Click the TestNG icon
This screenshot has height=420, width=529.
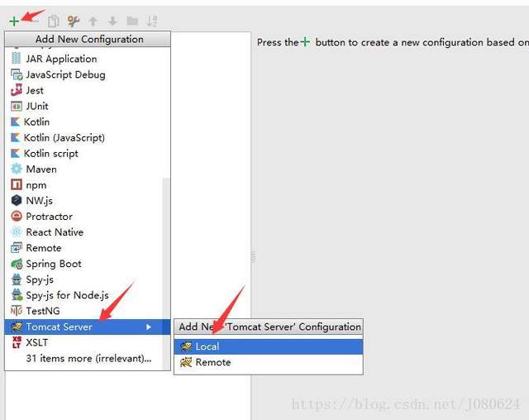(17, 311)
